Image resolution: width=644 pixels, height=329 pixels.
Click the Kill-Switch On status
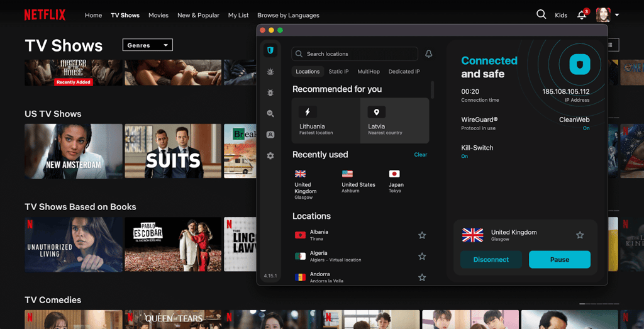coord(465,157)
